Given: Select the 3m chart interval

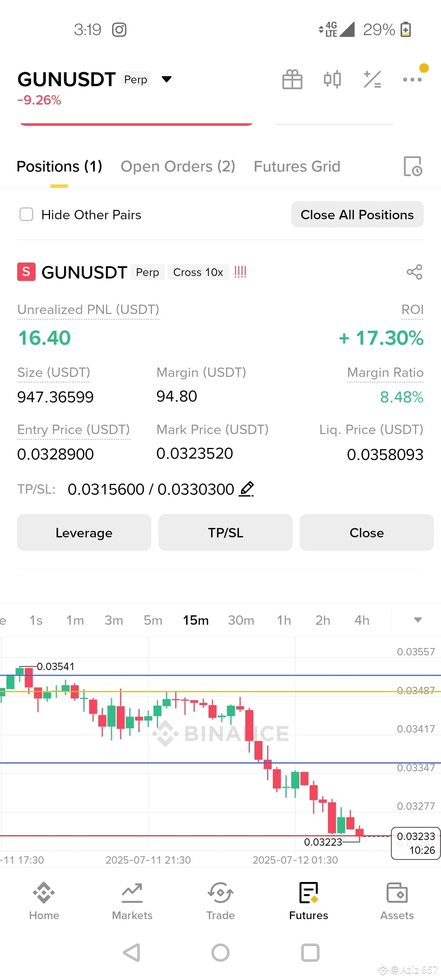Looking at the screenshot, I should click(x=114, y=620).
